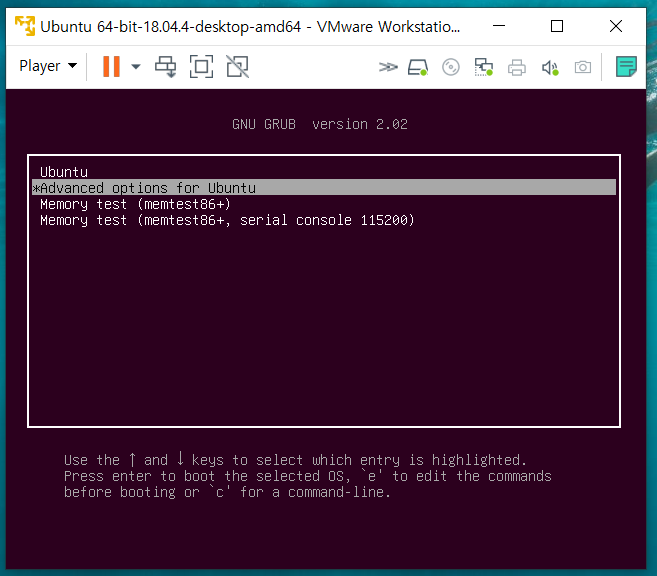
Task: Open the Player menu dropdown
Action: coord(48,66)
